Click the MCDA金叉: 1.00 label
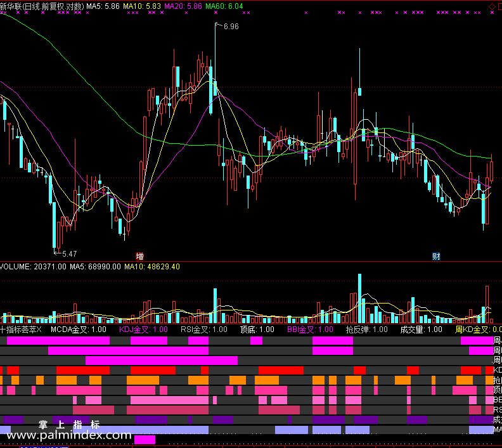This screenshot has height=448, width=502. pyautogui.click(x=79, y=330)
